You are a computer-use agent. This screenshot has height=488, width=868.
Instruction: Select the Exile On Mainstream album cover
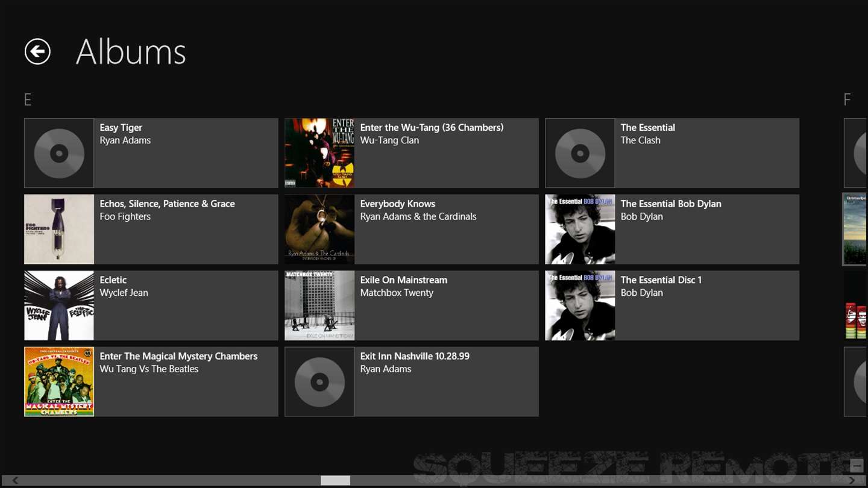point(319,305)
